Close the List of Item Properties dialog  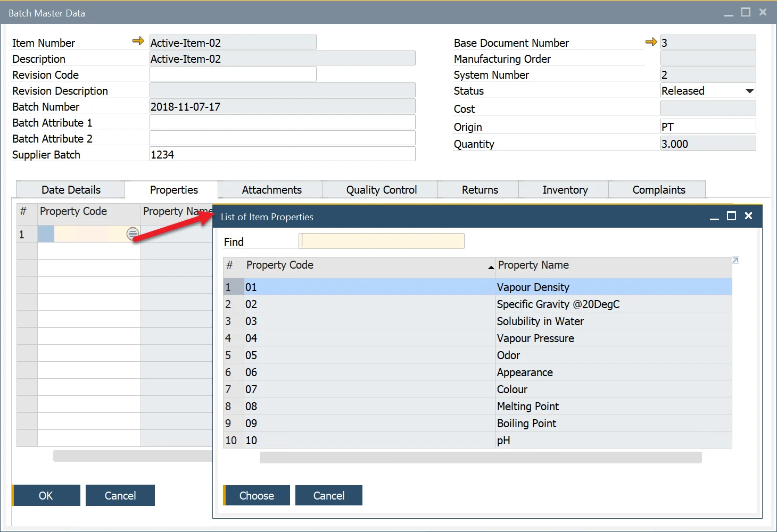click(748, 216)
